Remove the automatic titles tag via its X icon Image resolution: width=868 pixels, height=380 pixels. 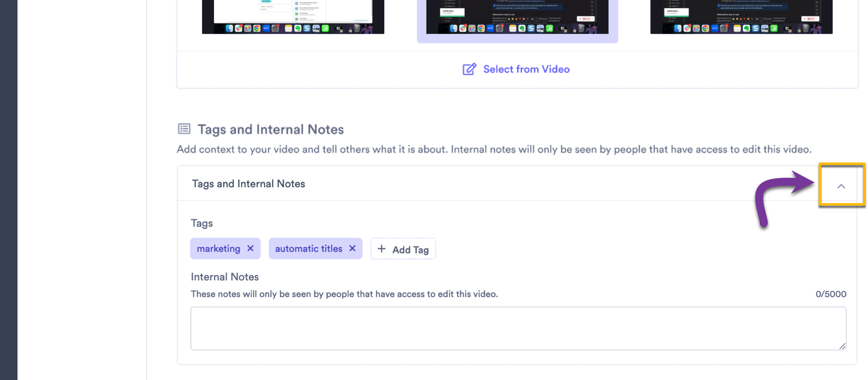click(352, 248)
